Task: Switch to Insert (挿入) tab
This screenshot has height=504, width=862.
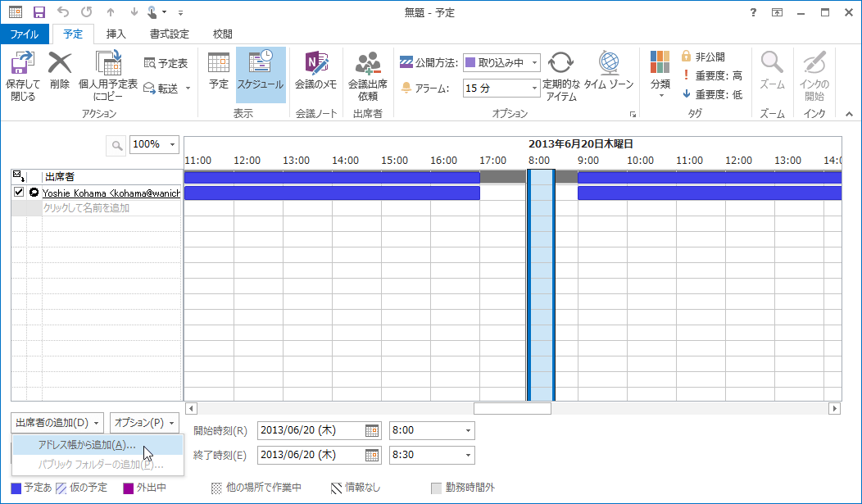Action: pos(116,34)
